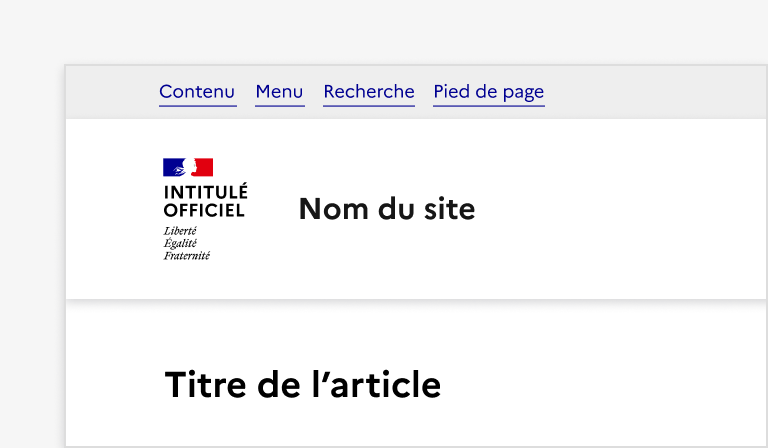
Task: Open the Nom du site title
Action: click(386, 209)
